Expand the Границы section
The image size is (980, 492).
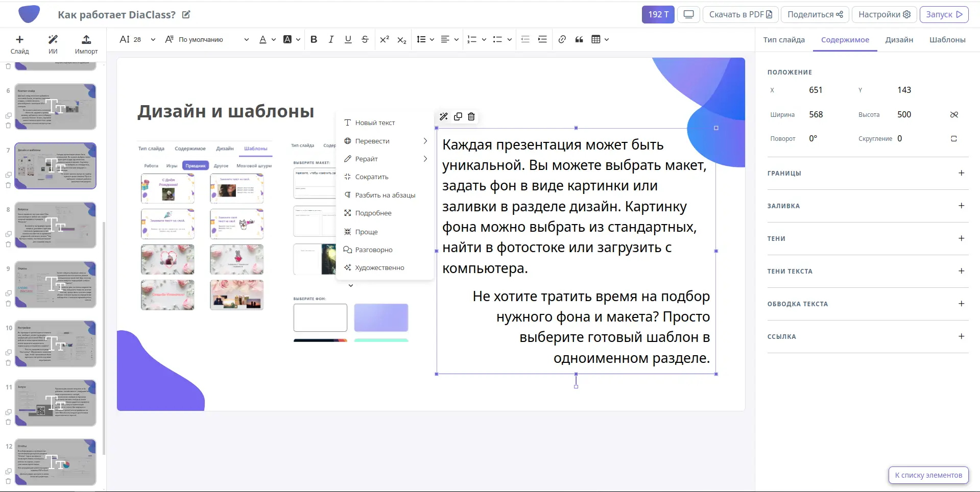[961, 173]
